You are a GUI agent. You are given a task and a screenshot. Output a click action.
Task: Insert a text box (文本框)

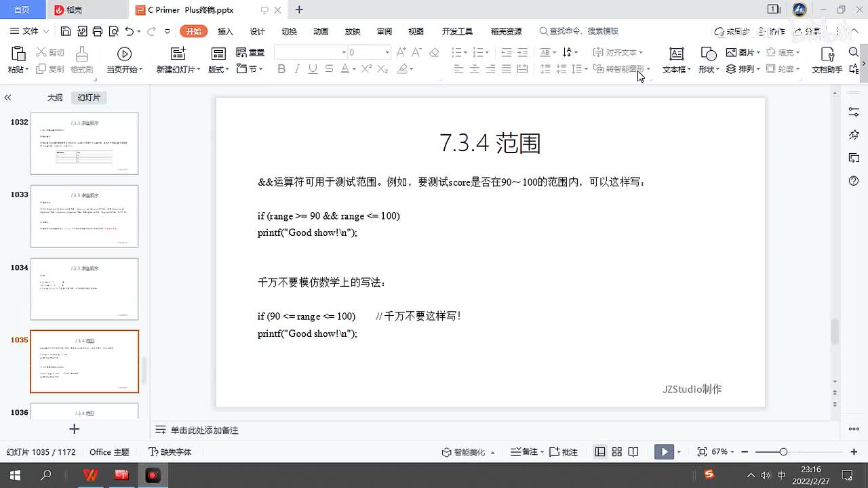[676, 60]
